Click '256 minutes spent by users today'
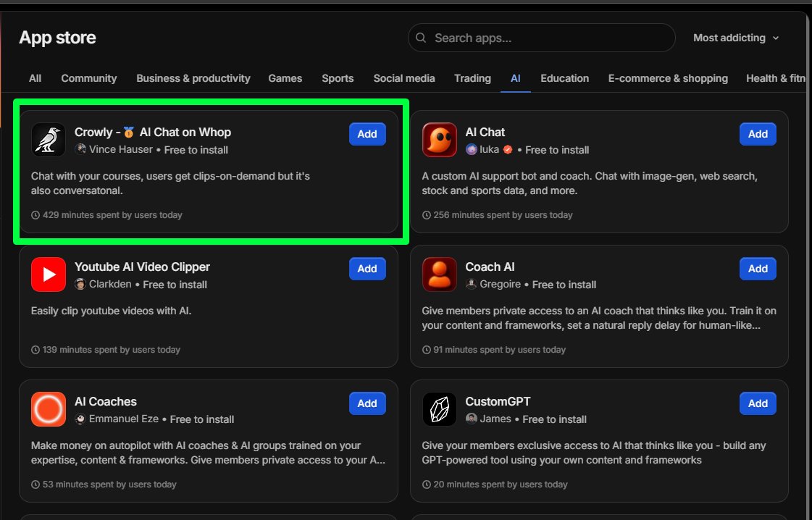 (x=503, y=215)
